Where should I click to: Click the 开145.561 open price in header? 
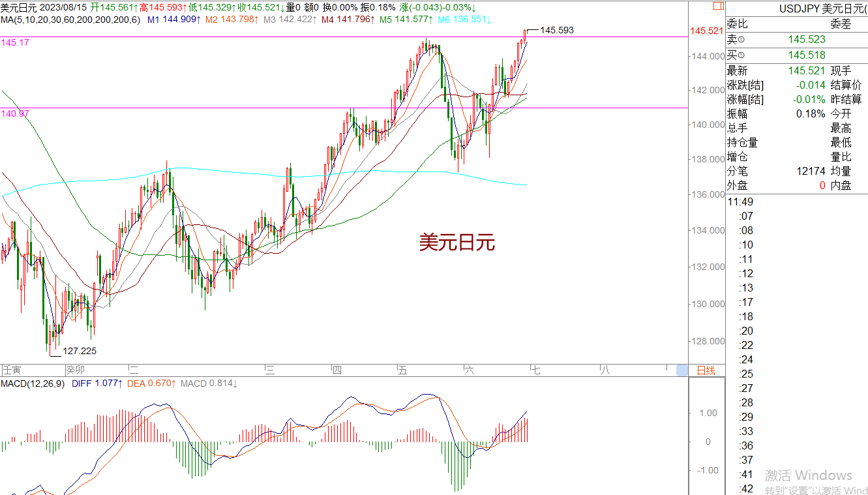pyautogui.click(x=115, y=7)
